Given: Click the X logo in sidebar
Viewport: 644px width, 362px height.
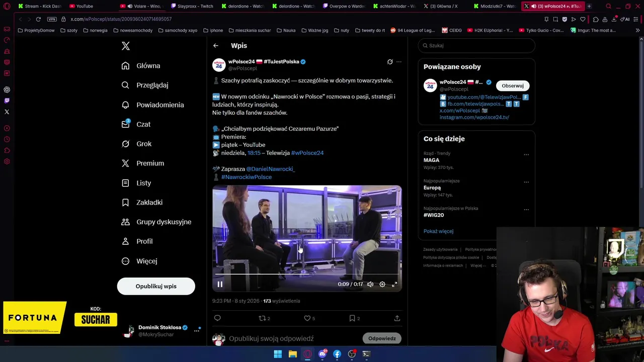Looking at the screenshot, I should click(126, 46).
